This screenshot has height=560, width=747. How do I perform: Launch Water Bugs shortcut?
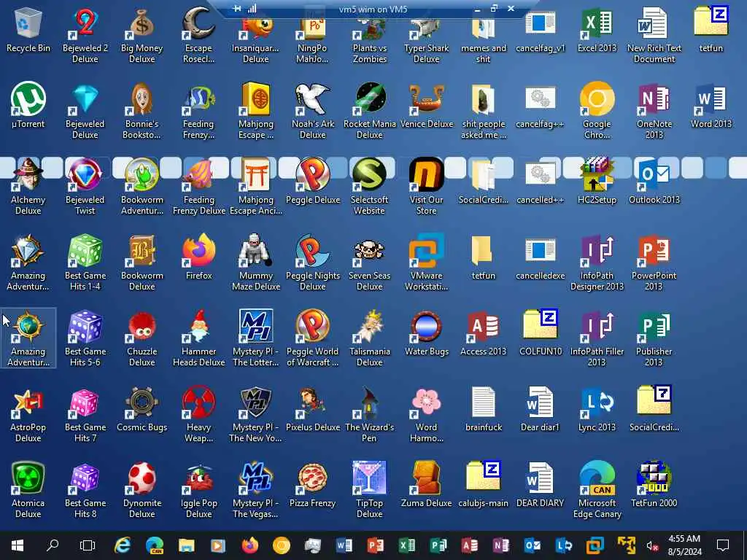pos(426,332)
